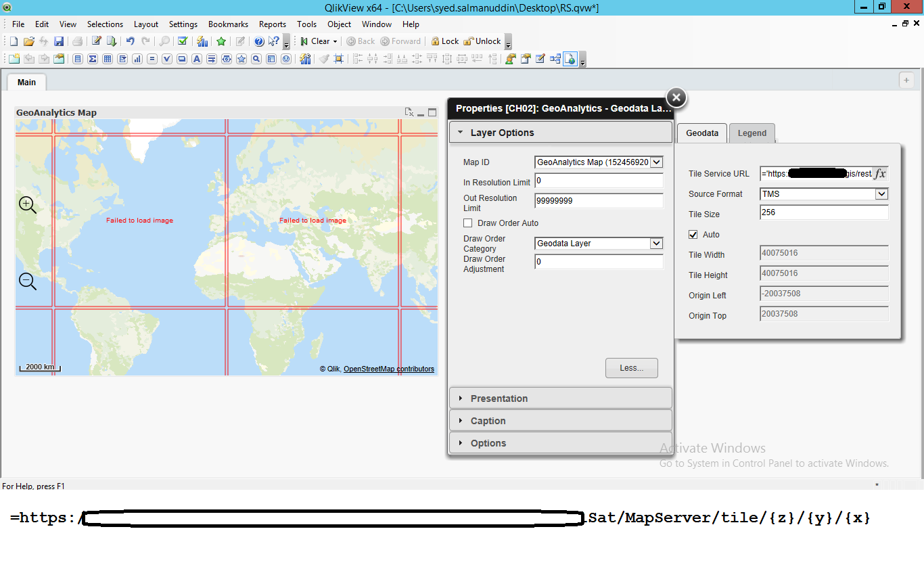Viewport: 924px width, 571px height.
Task: Open expression editor fx beside Tile Service URL
Action: pos(879,174)
